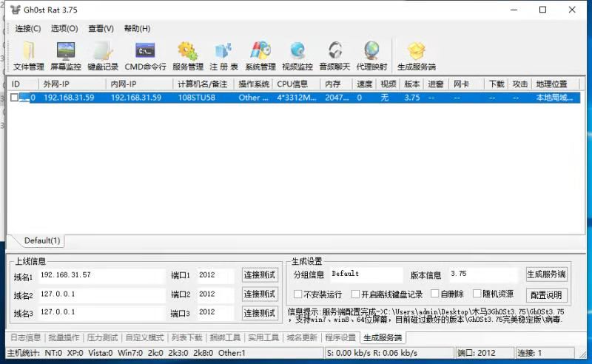Switch to the 列表下载 bottom tab
The image size is (592, 364).
click(x=187, y=337)
